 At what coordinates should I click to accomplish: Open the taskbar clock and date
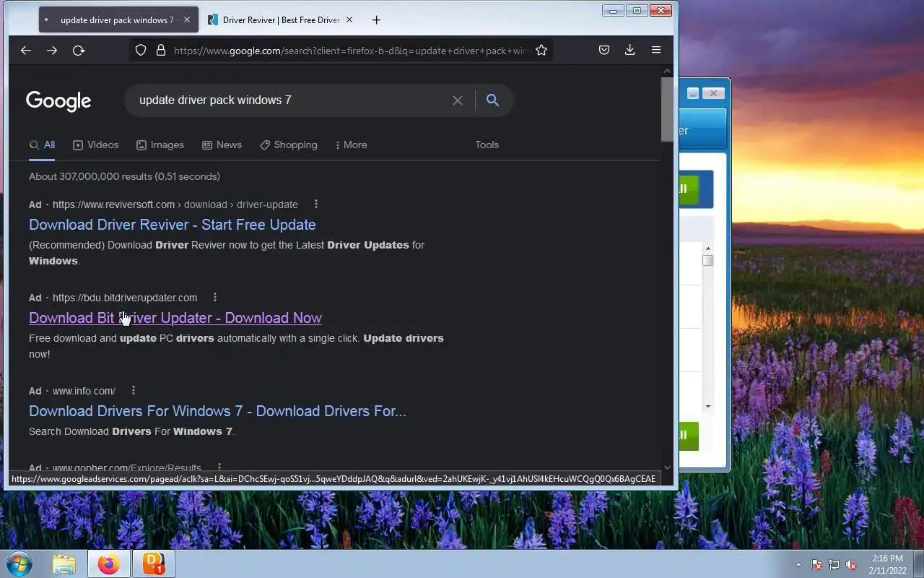[887, 564]
